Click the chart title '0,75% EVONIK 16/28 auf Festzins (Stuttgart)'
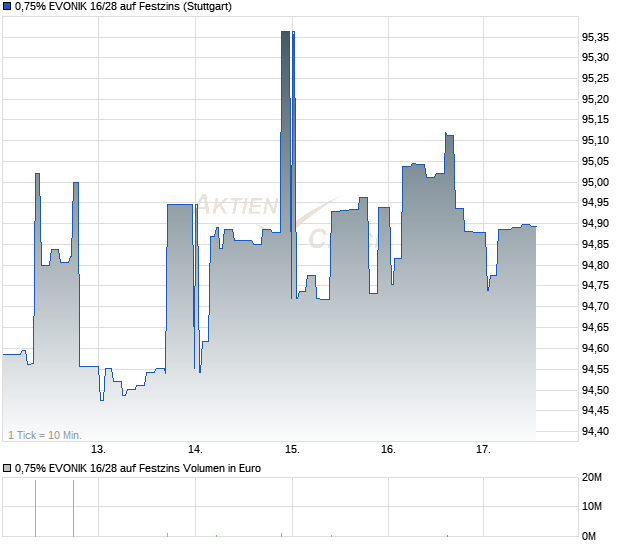The image size is (620, 546). coord(123,7)
